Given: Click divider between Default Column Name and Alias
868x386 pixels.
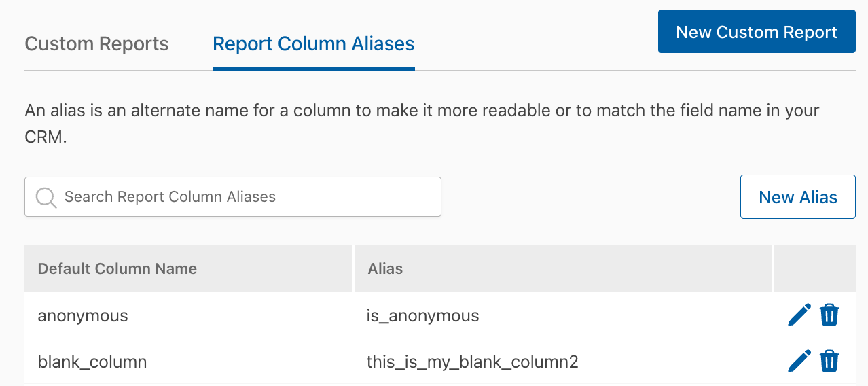Looking at the screenshot, I should coord(354,268).
